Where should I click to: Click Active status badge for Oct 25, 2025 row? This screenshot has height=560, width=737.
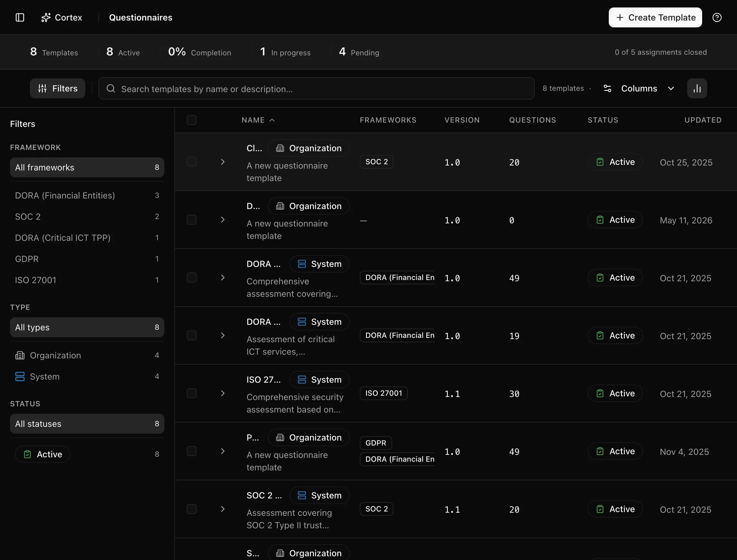click(x=615, y=162)
